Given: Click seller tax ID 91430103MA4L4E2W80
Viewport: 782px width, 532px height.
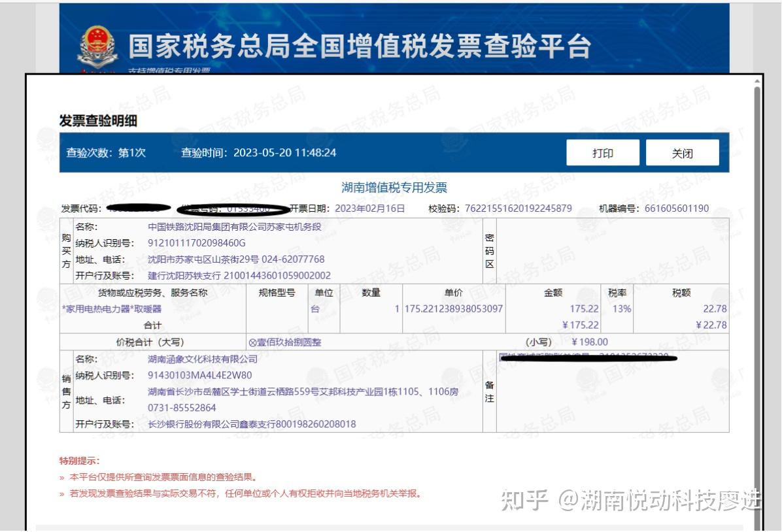Looking at the screenshot, I should tap(199, 375).
